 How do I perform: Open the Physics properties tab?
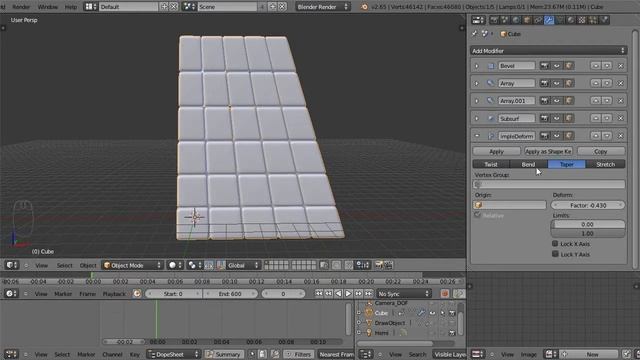point(604,20)
